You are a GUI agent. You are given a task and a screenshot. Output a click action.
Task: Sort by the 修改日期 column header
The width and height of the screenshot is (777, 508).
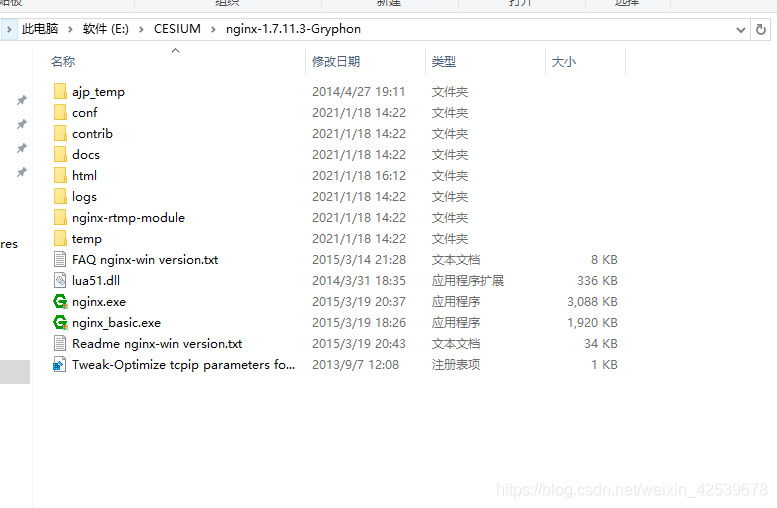click(x=336, y=61)
